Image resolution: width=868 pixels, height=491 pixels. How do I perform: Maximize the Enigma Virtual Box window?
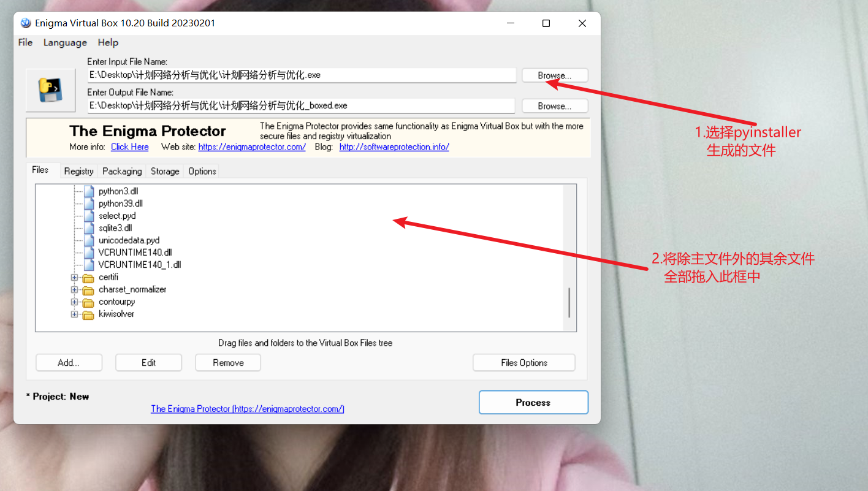click(x=546, y=23)
